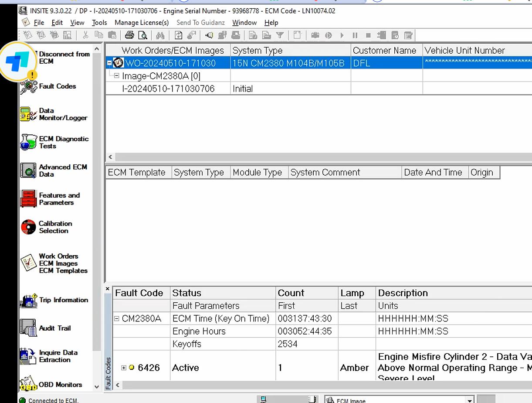532x403 pixels.
Task: Click the Filter funnel toolbar icon
Action: (280, 35)
